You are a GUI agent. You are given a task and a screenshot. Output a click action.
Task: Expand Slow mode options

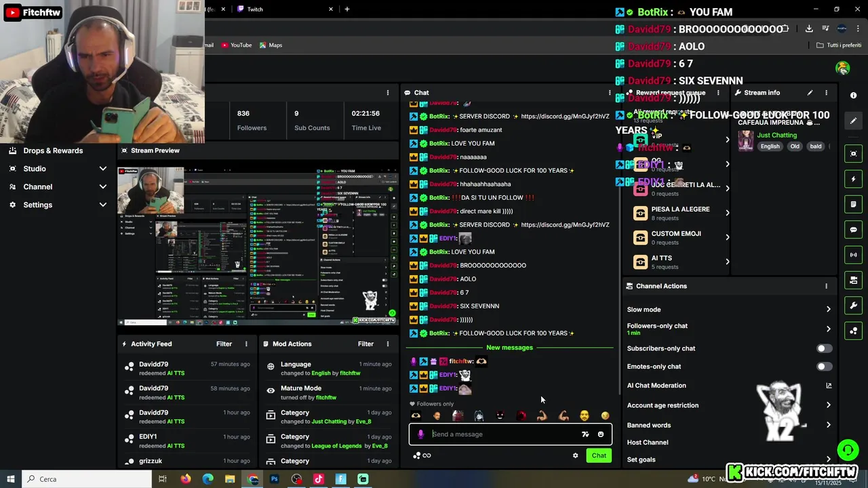click(x=828, y=310)
